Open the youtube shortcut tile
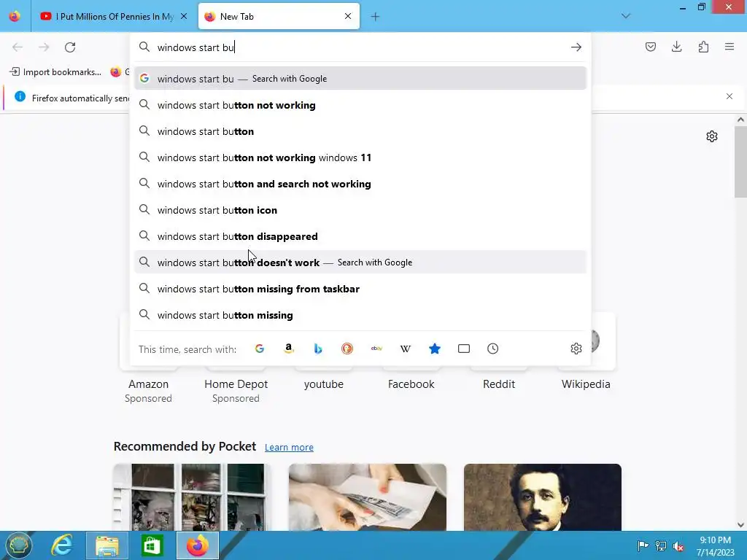Viewport: 747px width, 560px height. (x=323, y=384)
